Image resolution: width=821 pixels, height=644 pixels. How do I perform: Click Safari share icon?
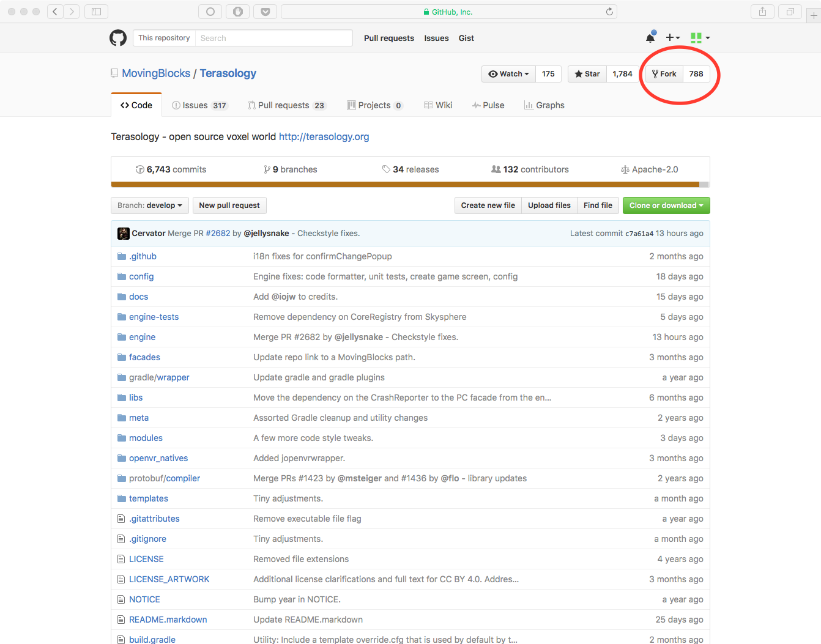[x=762, y=12]
